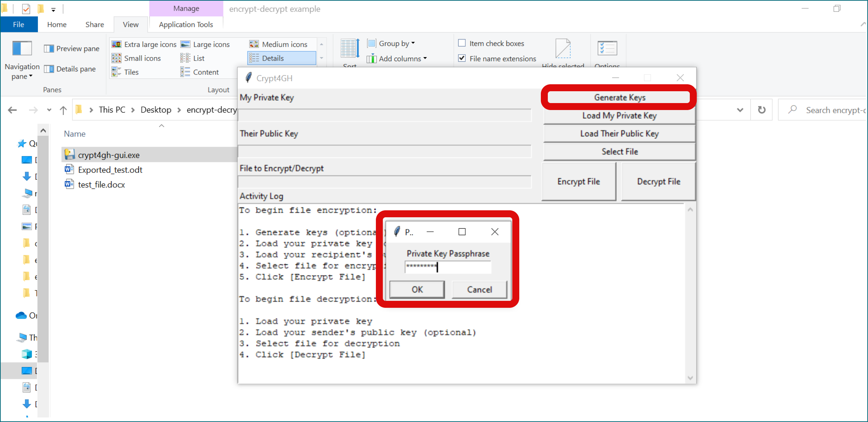Click Load My Private Key button
The width and height of the screenshot is (868, 422).
[620, 116]
